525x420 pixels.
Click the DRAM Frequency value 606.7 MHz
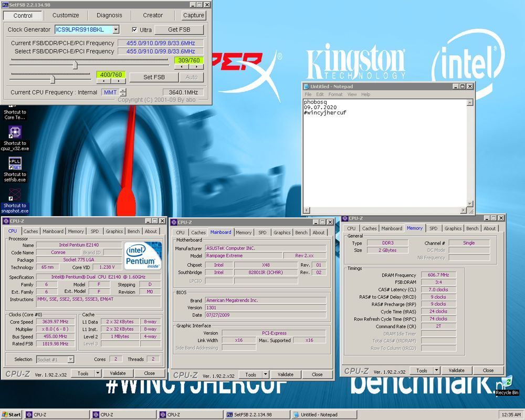[x=438, y=275]
